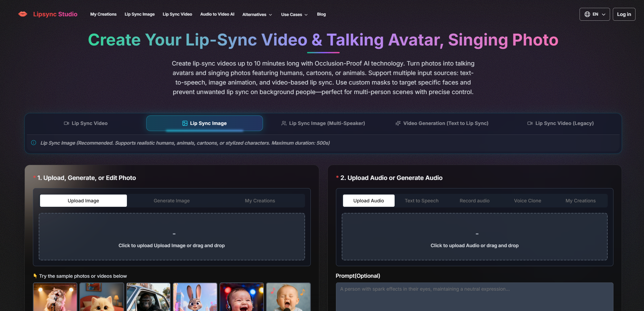644x311 pixels.
Task: Expand the Alternatives dropdown
Action: click(x=257, y=14)
